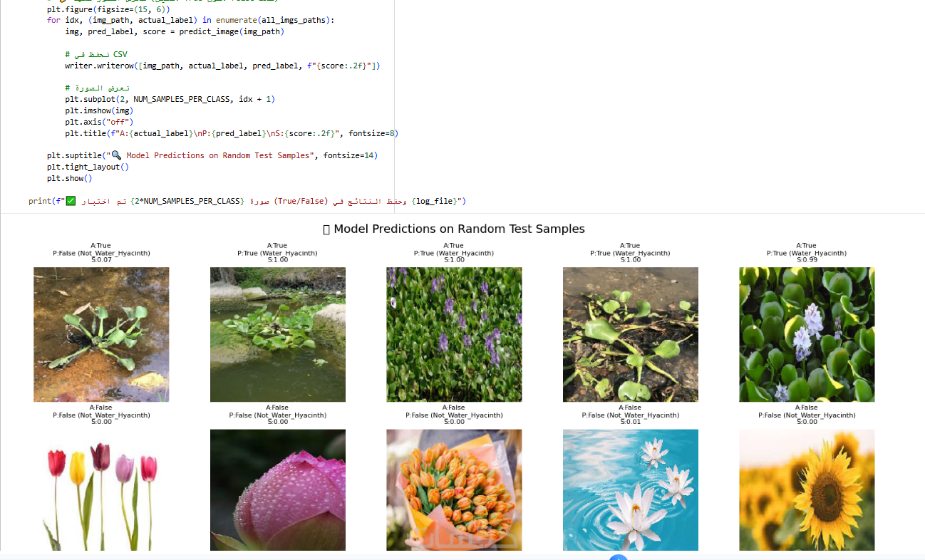Click the plt.axis("off") code line
This screenshot has height=560, width=925.
[99, 122]
